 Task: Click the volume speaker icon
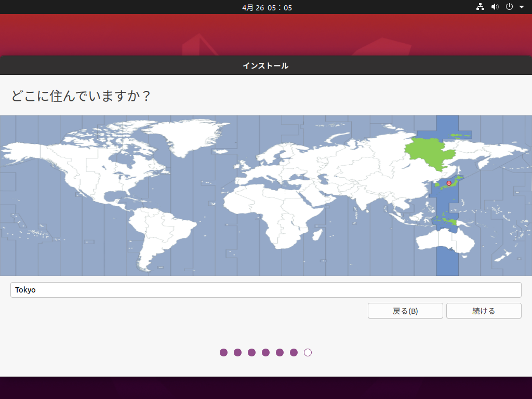pos(495,7)
